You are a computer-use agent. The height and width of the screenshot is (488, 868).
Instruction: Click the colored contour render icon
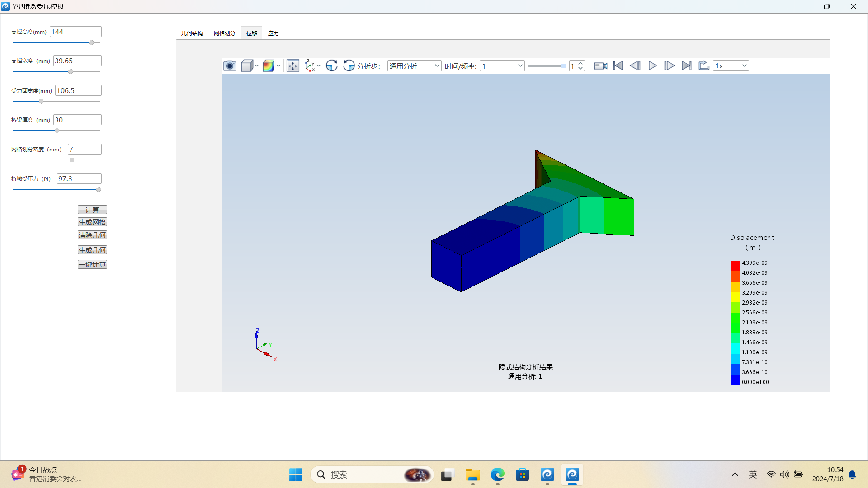(x=269, y=66)
